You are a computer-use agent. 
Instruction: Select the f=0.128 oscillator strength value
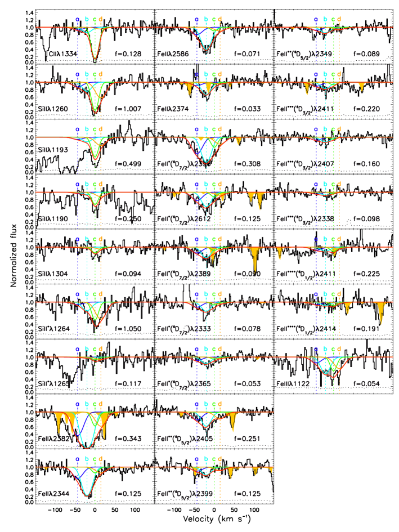pyautogui.click(x=128, y=53)
